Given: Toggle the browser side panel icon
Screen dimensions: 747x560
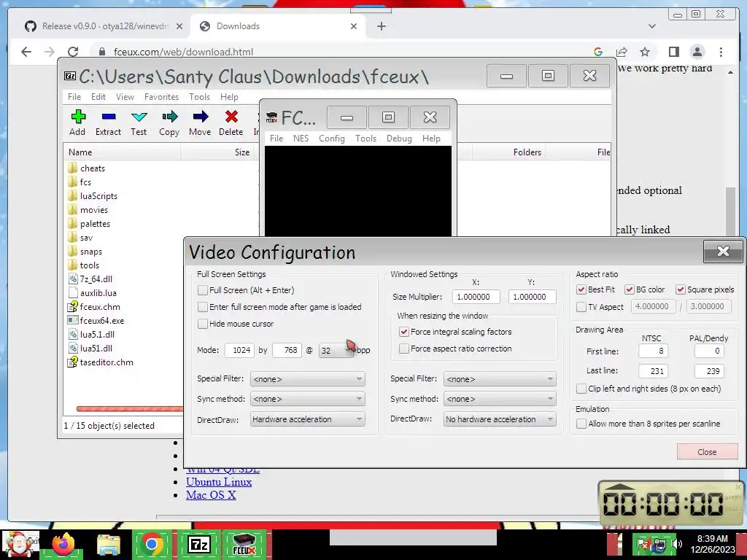Looking at the screenshot, I should pyautogui.click(x=673, y=52).
